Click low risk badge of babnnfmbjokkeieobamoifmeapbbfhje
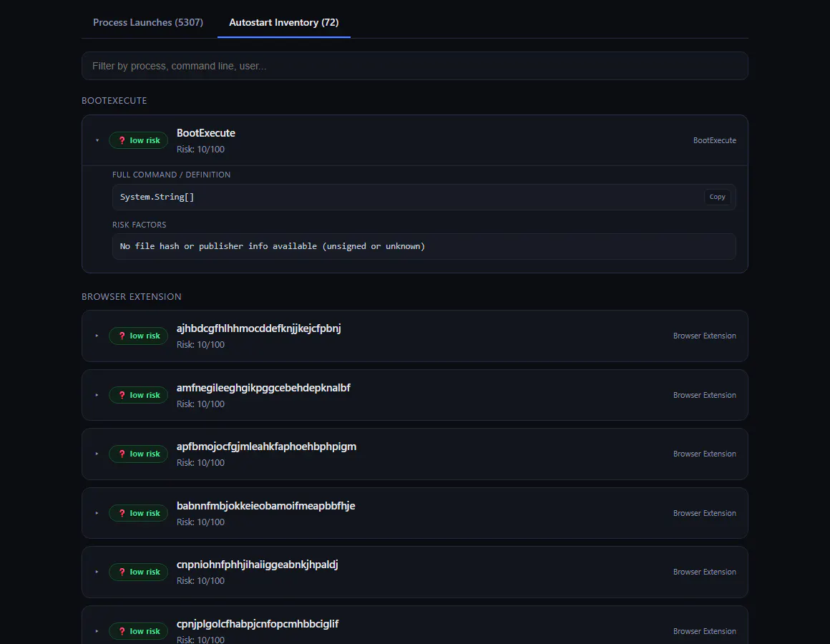830x644 pixels. click(x=138, y=513)
